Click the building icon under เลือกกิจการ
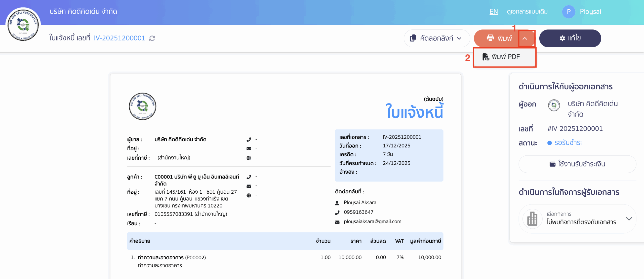The image size is (644, 279). 533,219
